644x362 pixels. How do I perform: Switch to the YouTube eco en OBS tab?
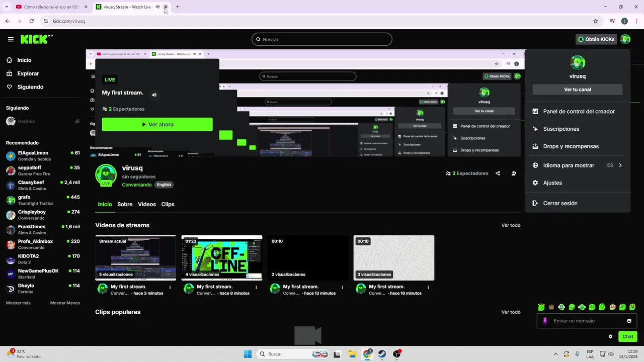click(x=48, y=7)
